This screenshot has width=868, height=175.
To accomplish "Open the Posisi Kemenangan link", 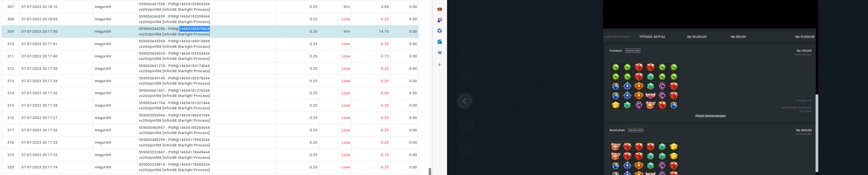I will tap(710, 116).
